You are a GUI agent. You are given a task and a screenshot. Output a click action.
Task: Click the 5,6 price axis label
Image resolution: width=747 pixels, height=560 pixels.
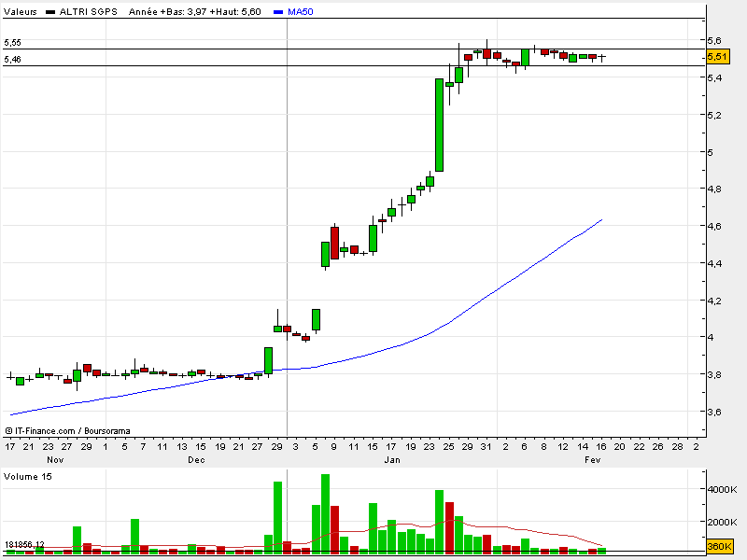tap(714, 40)
